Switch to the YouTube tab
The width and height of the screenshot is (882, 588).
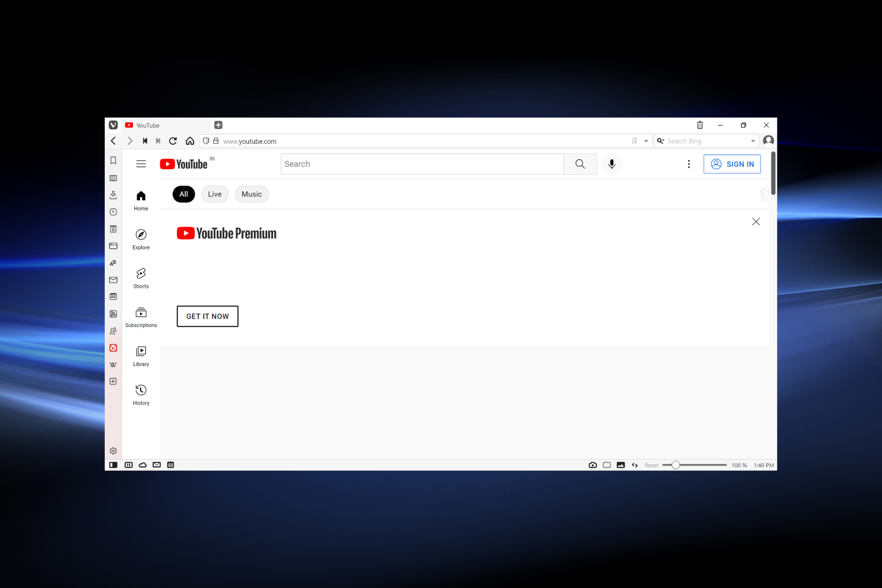click(166, 125)
